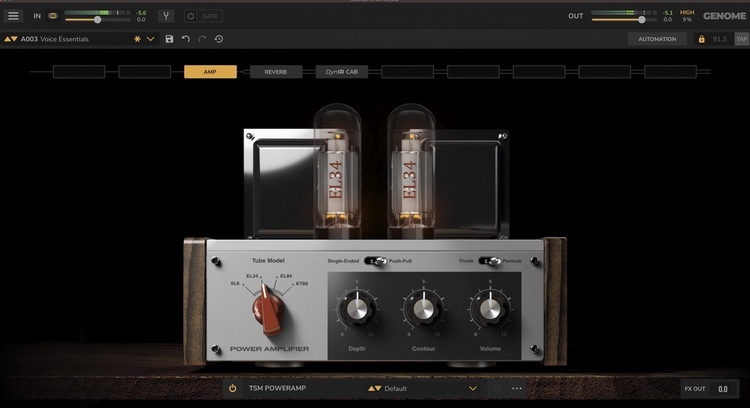Click the A003 Voice Essentials preset name

click(x=55, y=39)
